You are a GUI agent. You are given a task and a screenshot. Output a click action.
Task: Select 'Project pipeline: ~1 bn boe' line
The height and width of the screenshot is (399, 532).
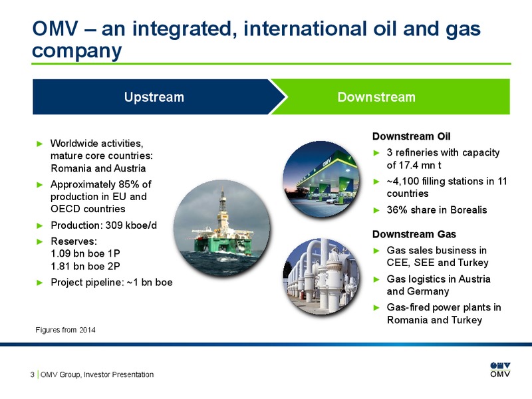click(x=112, y=282)
